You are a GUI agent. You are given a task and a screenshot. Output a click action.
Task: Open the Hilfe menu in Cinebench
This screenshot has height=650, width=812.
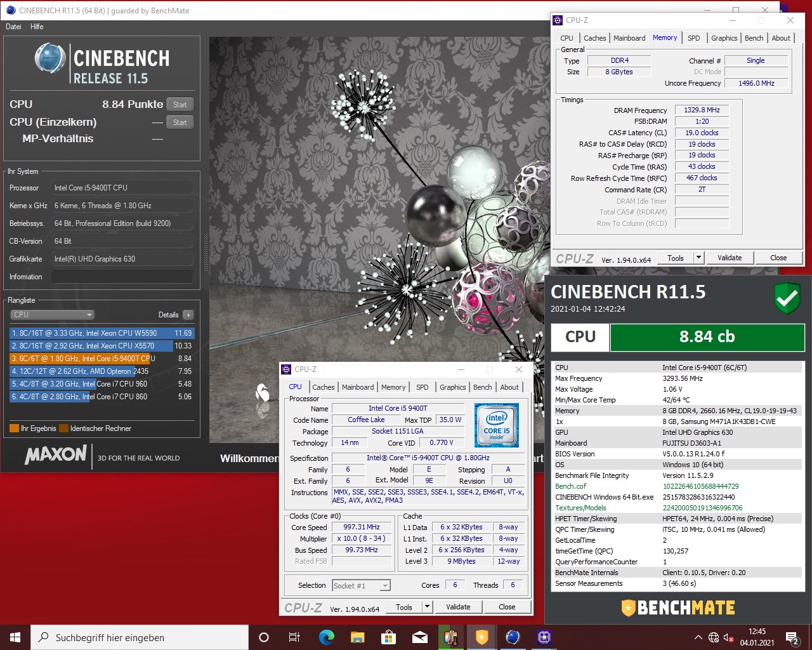coord(37,27)
